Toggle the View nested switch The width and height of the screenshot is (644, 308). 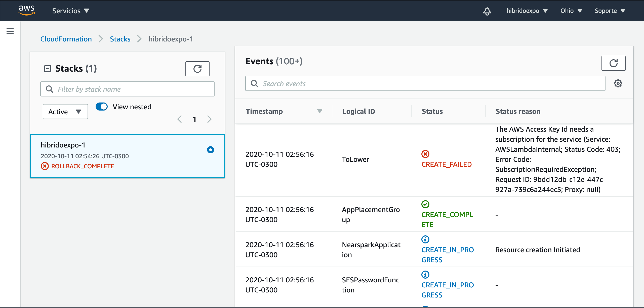[102, 107]
